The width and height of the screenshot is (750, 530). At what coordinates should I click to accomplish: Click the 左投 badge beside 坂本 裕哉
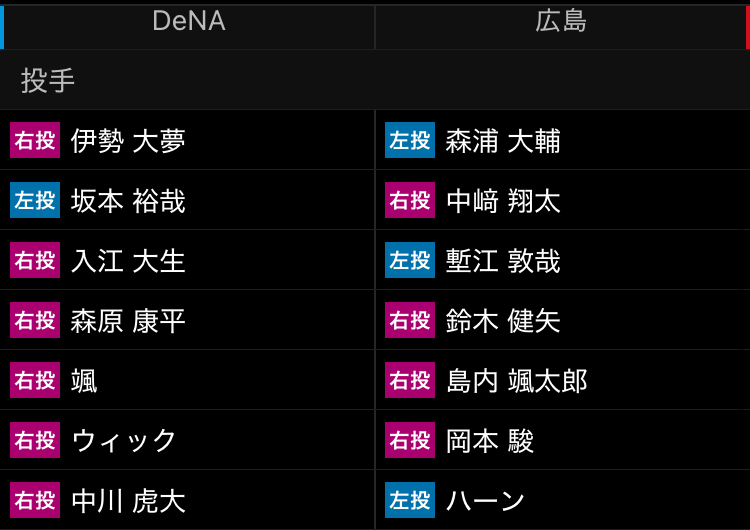pos(35,200)
